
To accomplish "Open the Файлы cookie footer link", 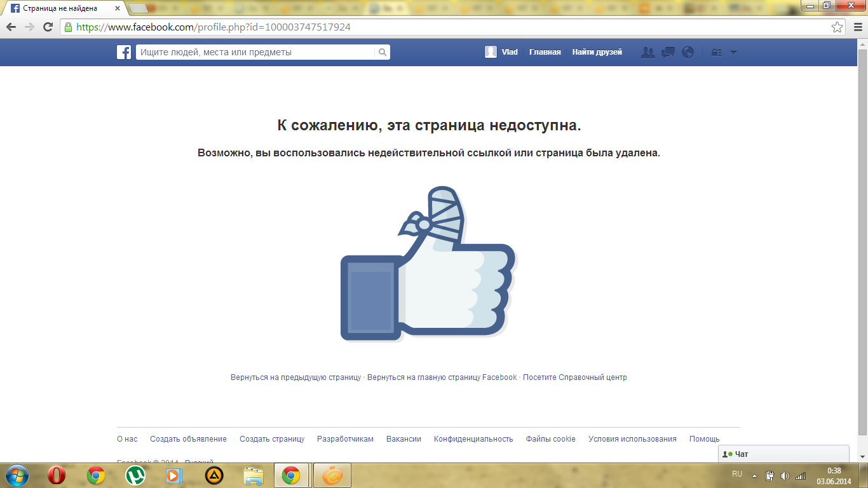I will [x=551, y=439].
